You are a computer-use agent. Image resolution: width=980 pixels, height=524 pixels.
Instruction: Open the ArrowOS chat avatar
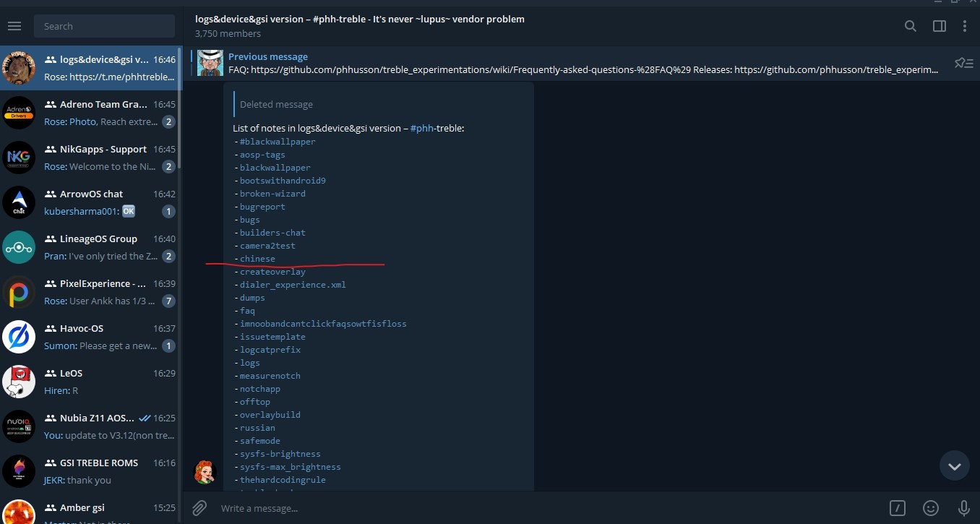19,202
